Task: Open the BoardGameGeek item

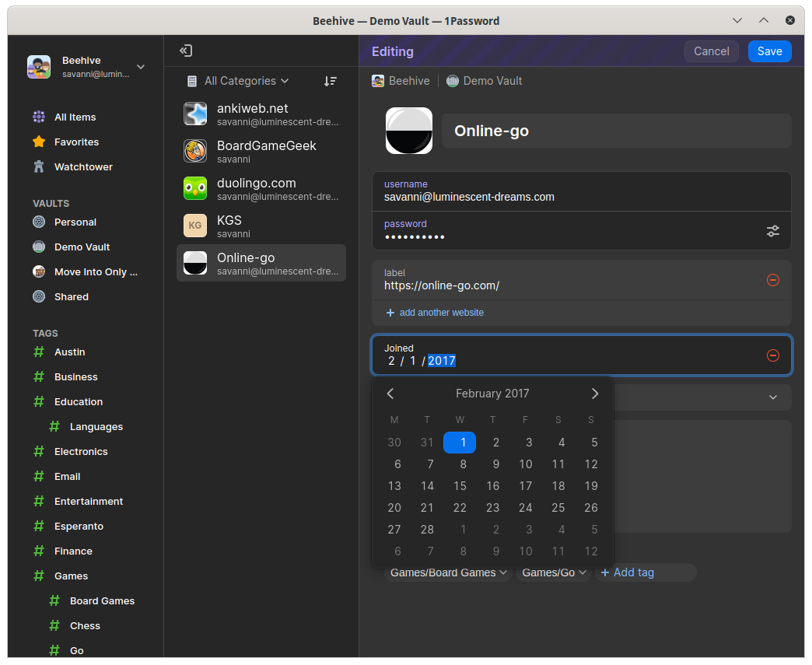Action: 261,151
